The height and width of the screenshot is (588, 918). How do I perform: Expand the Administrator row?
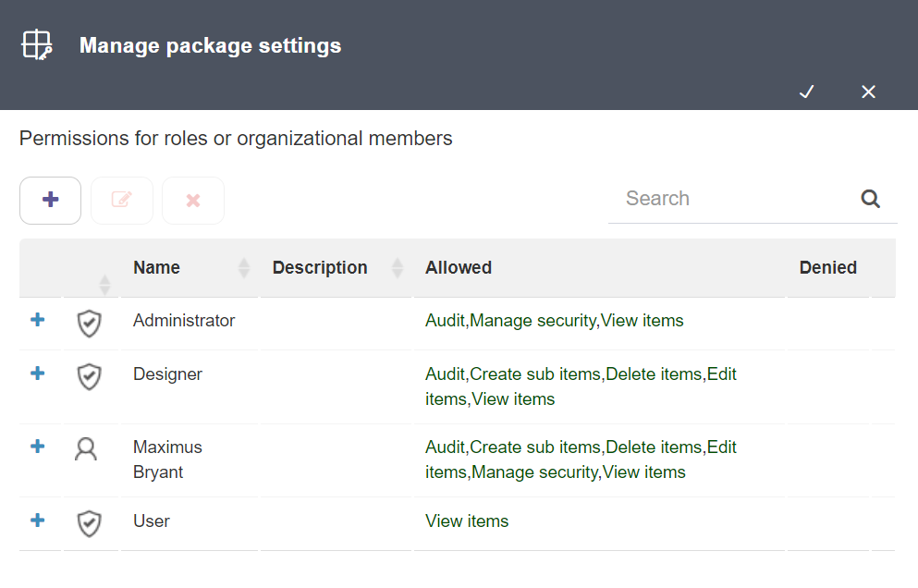[38, 320]
